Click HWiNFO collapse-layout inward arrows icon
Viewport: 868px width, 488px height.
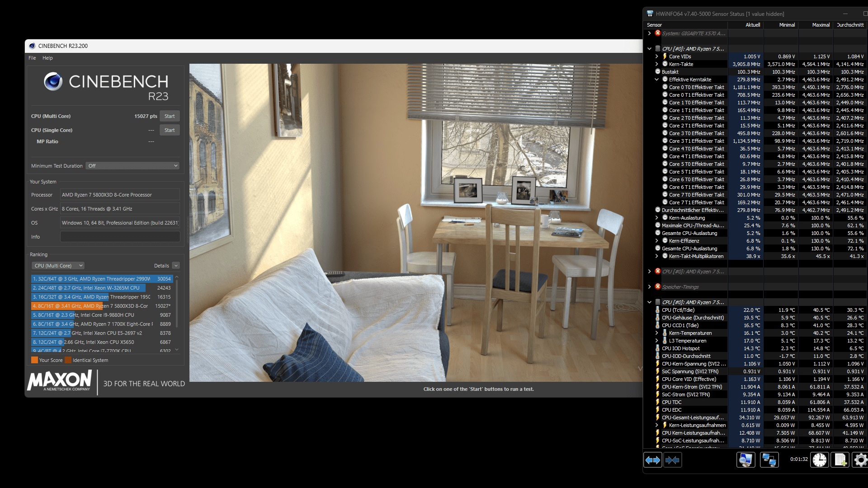click(672, 460)
